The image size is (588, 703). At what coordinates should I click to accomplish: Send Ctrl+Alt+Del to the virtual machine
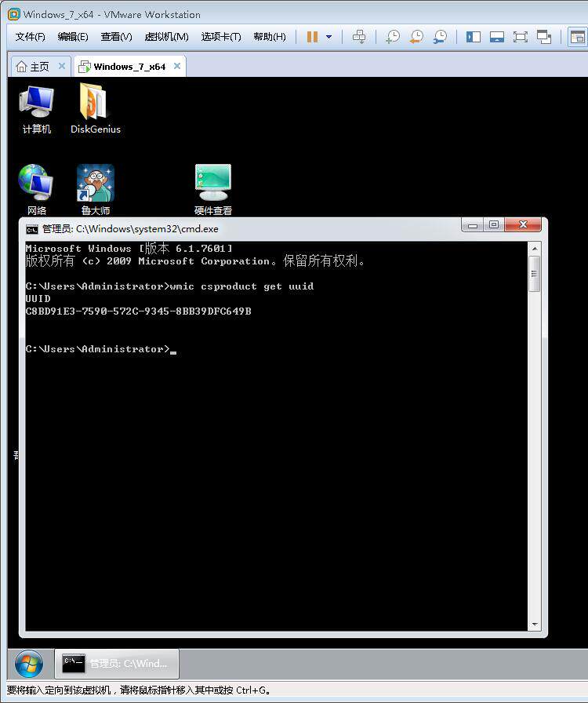click(x=358, y=37)
